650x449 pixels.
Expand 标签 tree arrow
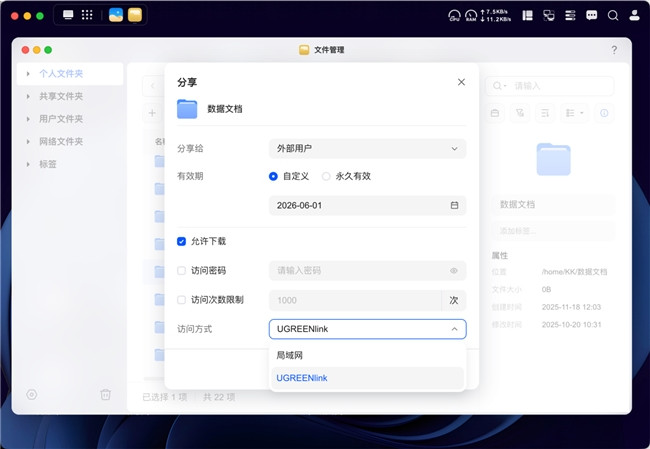pyautogui.click(x=28, y=164)
